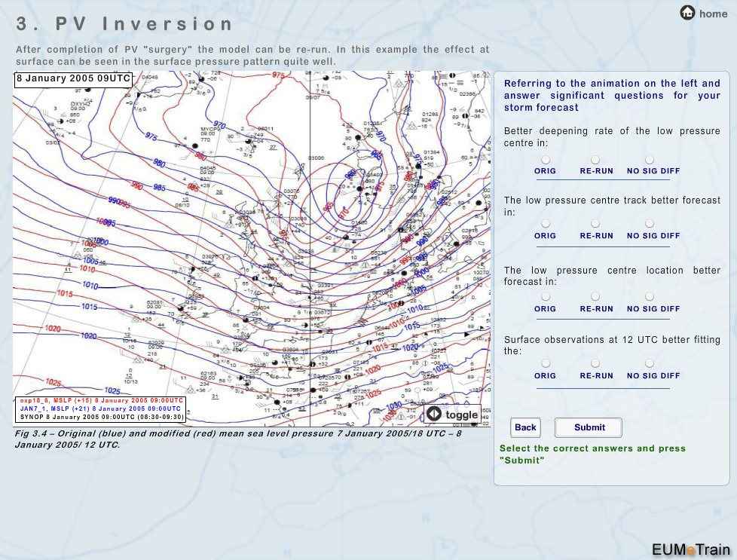This screenshot has width=737, height=560.
Task: Select NO SIG DIFF for deepening rate
Action: click(650, 160)
